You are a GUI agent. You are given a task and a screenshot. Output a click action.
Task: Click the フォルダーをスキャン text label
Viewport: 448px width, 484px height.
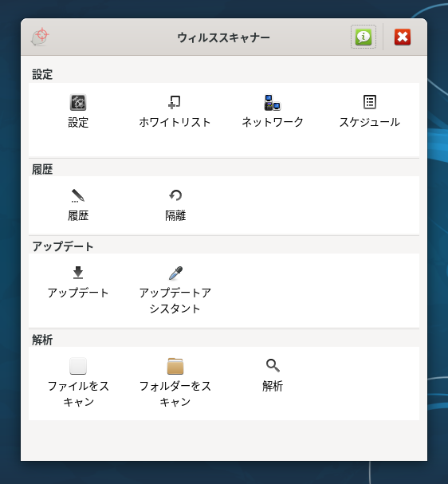point(175,394)
